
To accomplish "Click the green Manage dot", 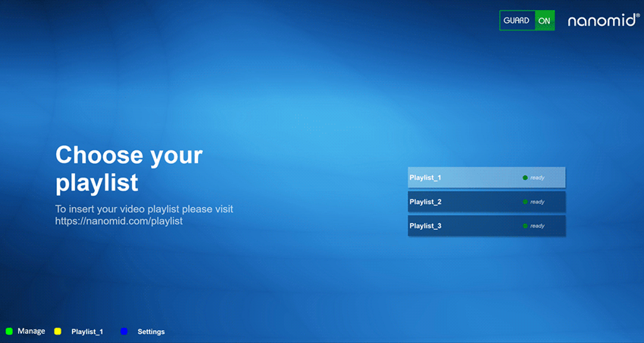I will pos(9,331).
